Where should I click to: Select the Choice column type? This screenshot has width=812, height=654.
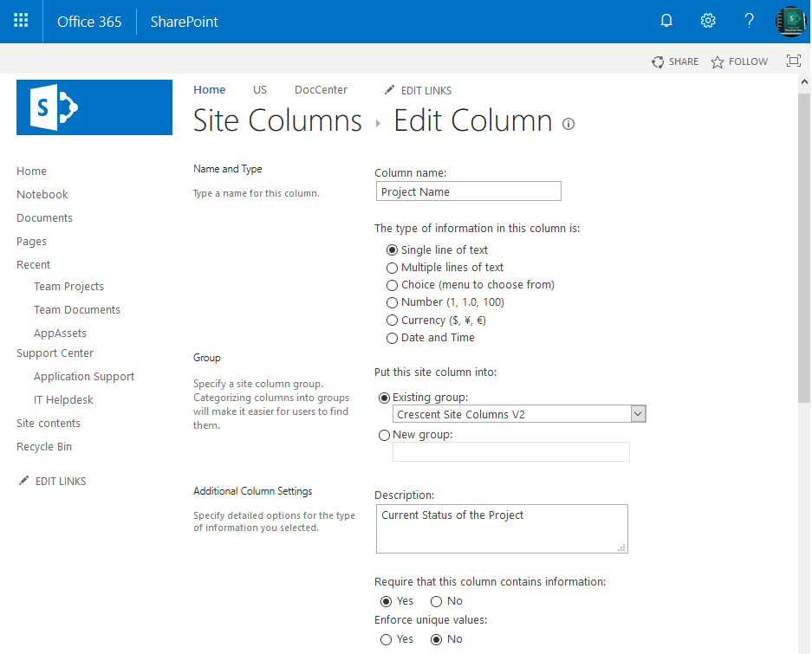pos(392,285)
